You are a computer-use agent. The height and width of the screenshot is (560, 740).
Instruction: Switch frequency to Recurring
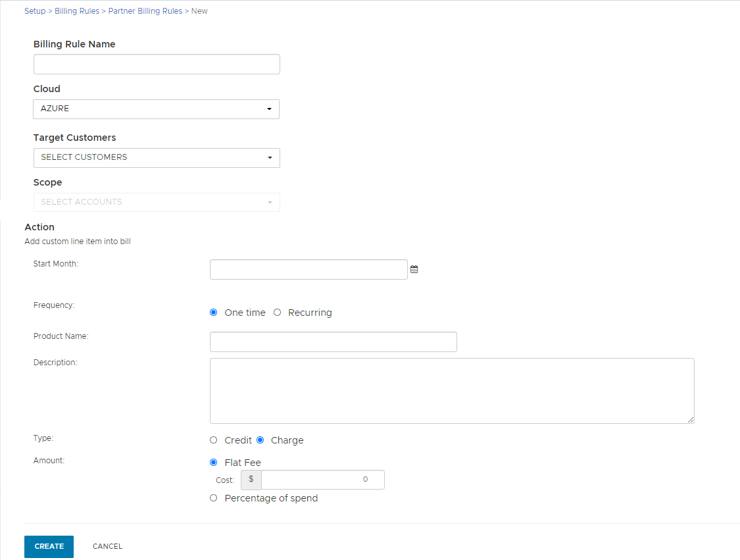point(277,312)
